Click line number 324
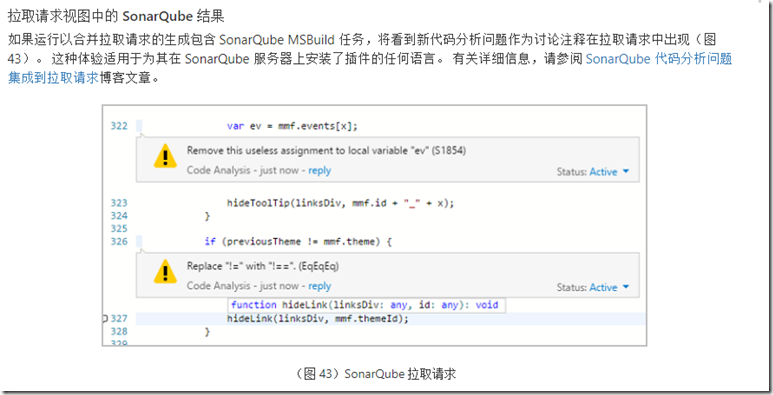 pyautogui.click(x=119, y=215)
